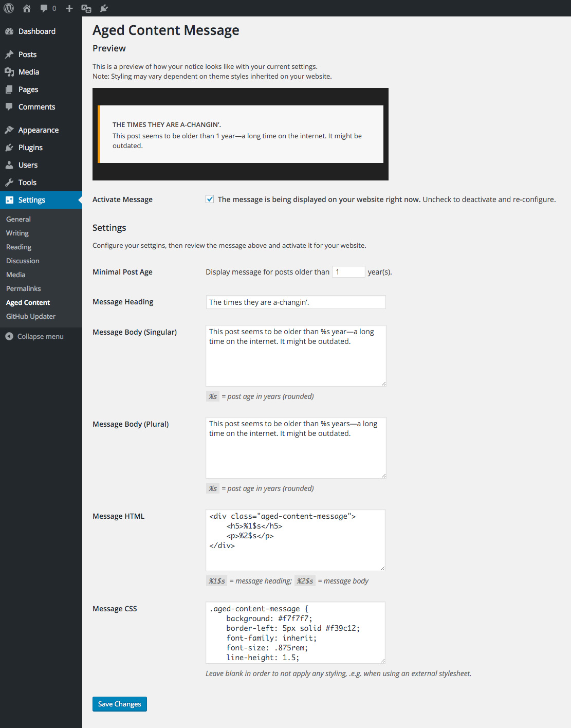Click the %1$s placeholder code tag
The image size is (571, 728).
(217, 581)
